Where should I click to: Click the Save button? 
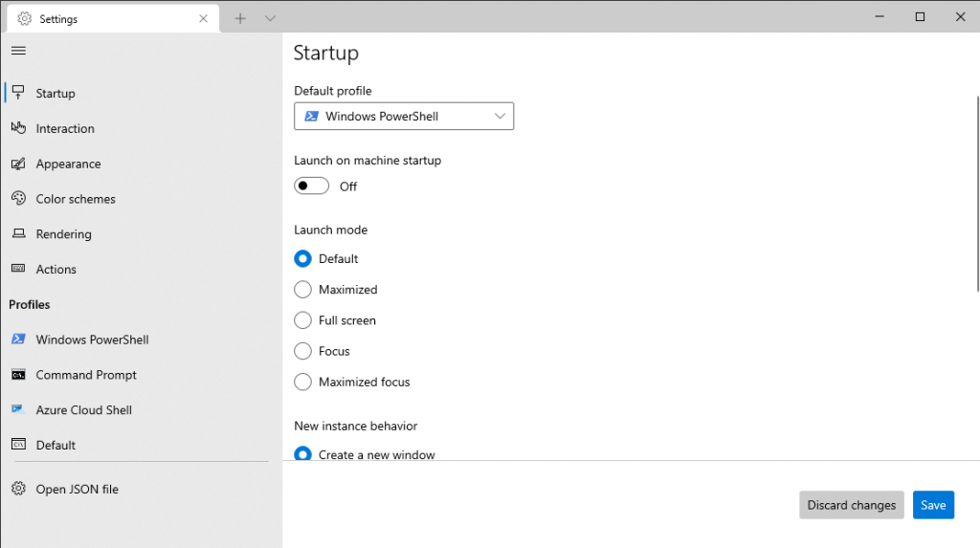(932, 505)
